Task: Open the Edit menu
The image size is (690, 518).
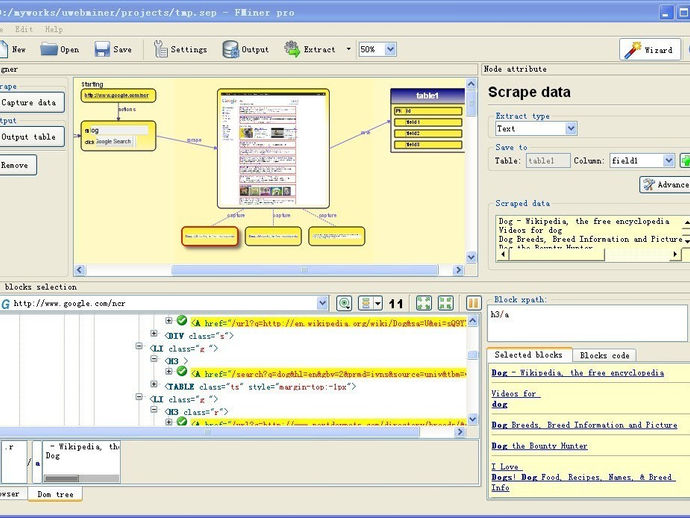Action: click(24, 29)
